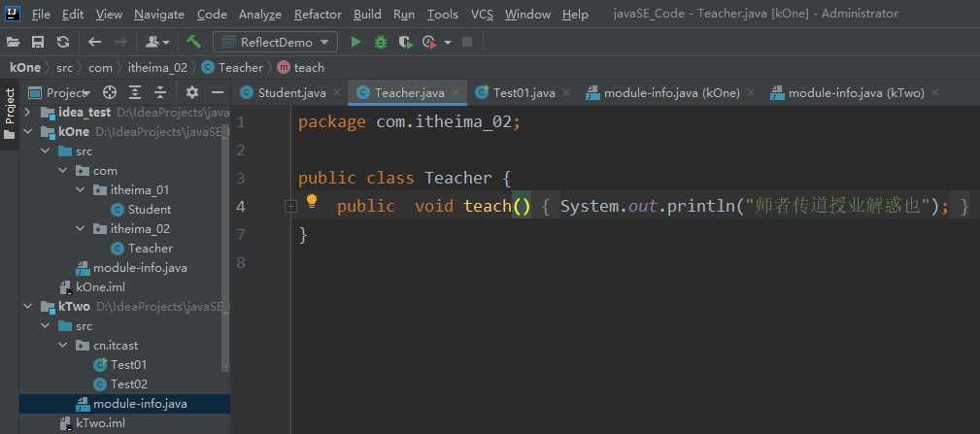Screen dimensions: 980x434
Task: Click com breadcrumb segment
Action: 100,67
